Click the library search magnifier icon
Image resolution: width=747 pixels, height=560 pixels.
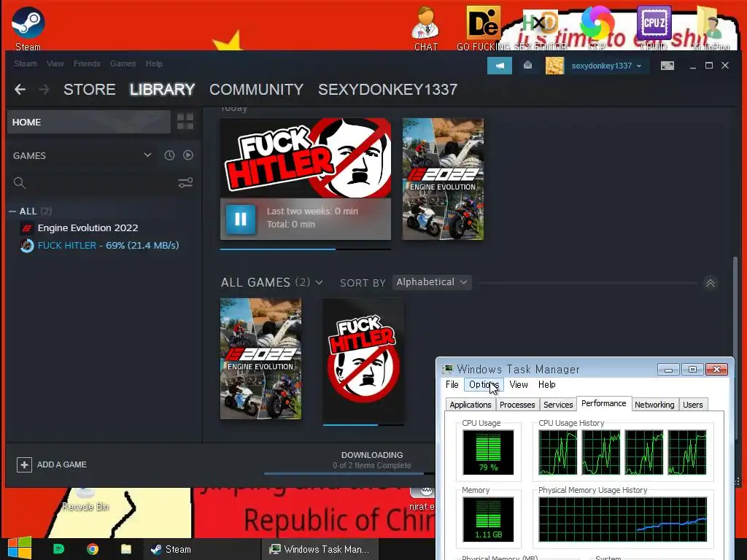coord(20,182)
